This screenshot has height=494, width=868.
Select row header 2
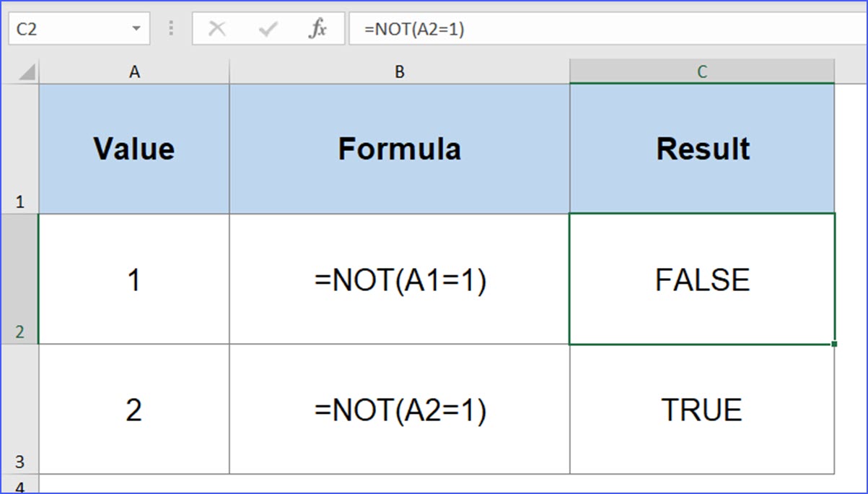point(22,279)
